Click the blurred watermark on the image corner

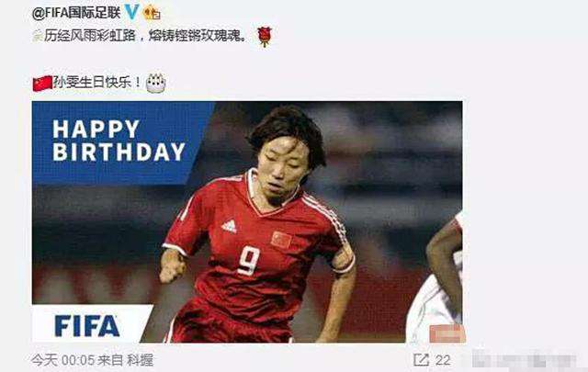[x=447, y=333]
